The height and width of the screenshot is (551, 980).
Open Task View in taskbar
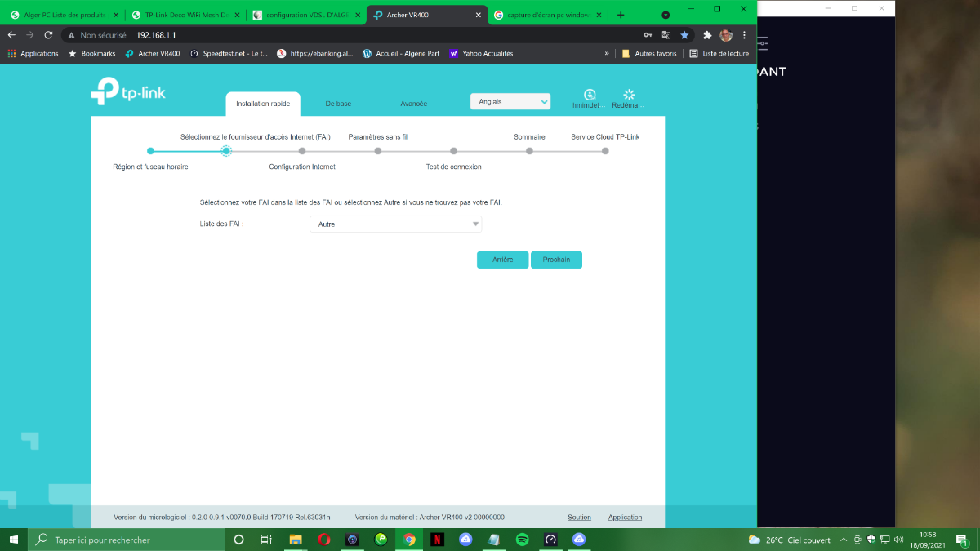pyautogui.click(x=266, y=540)
